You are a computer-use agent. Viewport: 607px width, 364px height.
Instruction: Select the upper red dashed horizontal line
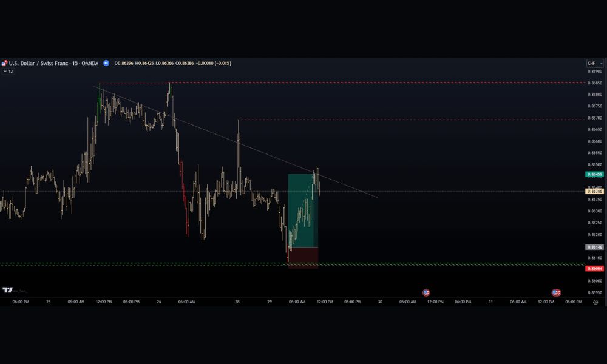point(364,82)
